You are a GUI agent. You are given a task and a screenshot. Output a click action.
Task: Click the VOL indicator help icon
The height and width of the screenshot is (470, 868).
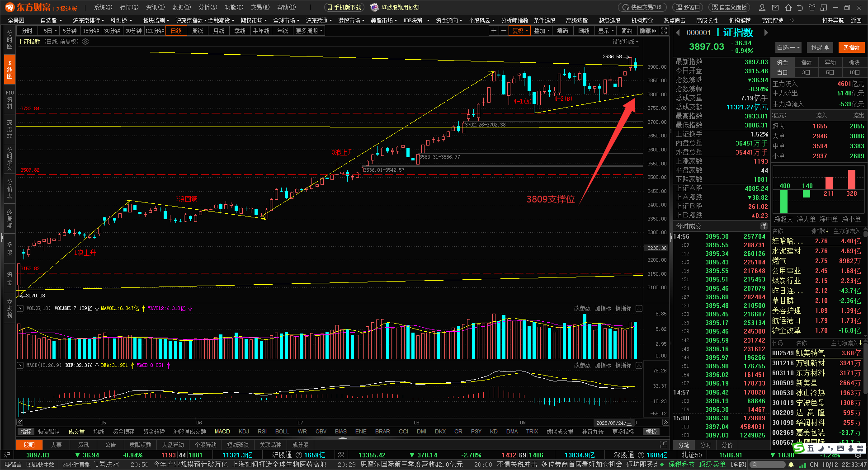[x=20, y=308]
